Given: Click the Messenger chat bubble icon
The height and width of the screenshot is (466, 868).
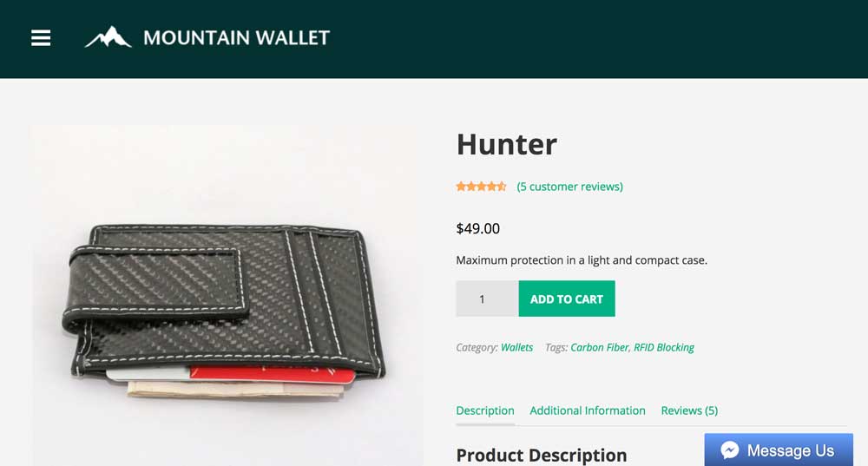Looking at the screenshot, I should pyautogui.click(x=730, y=450).
